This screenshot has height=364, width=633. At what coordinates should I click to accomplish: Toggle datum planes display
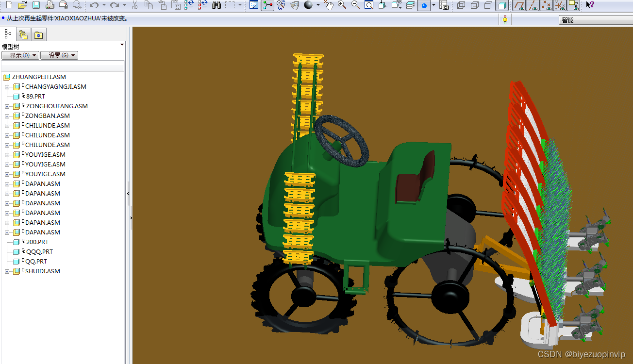[x=519, y=5]
